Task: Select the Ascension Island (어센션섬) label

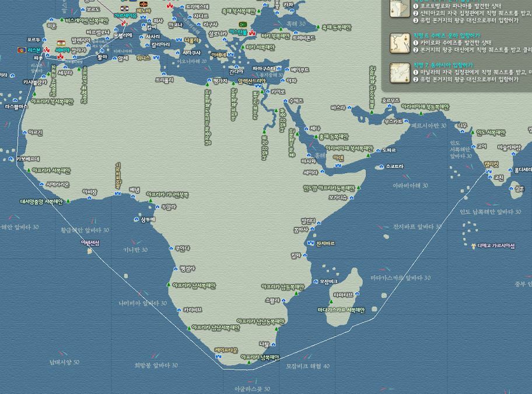Action: [90, 242]
